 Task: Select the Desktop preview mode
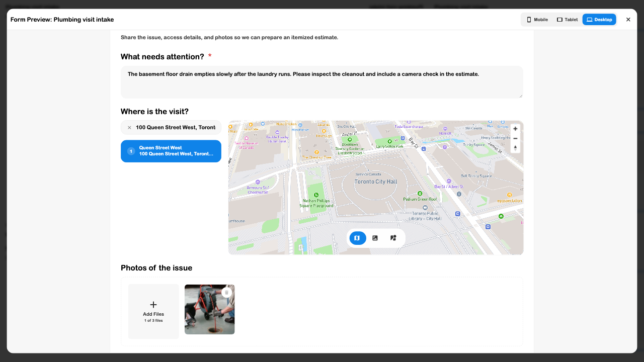599,20
